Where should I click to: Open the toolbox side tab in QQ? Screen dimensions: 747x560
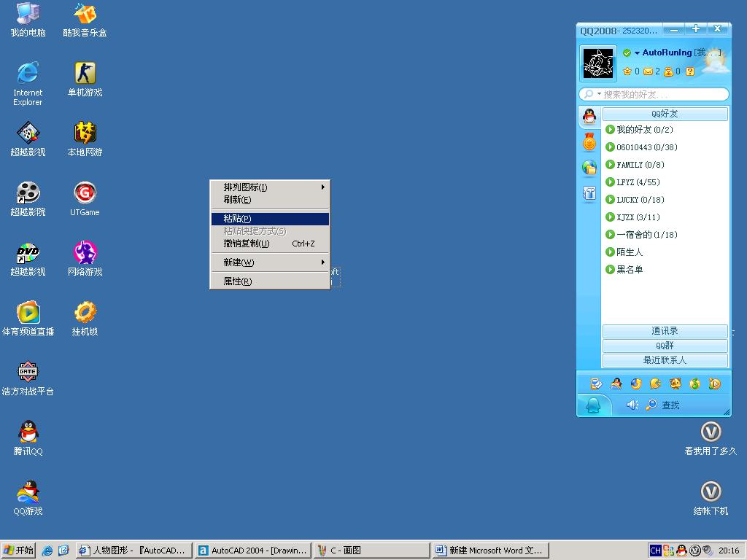[x=589, y=192]
